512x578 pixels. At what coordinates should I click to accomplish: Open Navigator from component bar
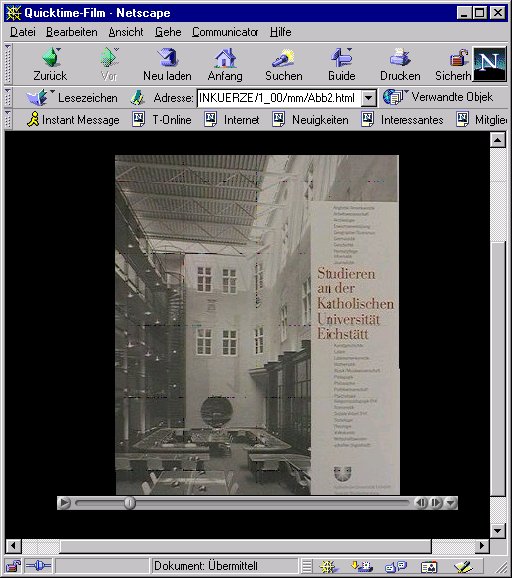(x=328, y=566)
